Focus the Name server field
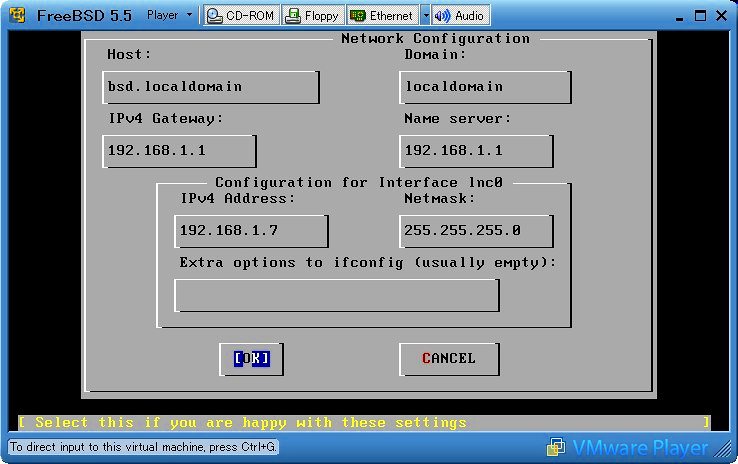Viewport: 738px width, 464px height. [x=476, y=151]
